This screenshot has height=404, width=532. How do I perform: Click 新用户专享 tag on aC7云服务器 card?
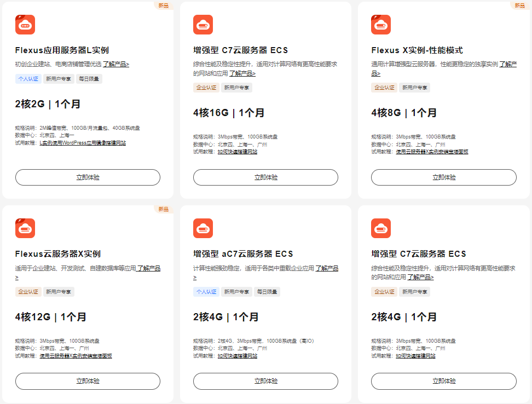[x=236, y=292]
